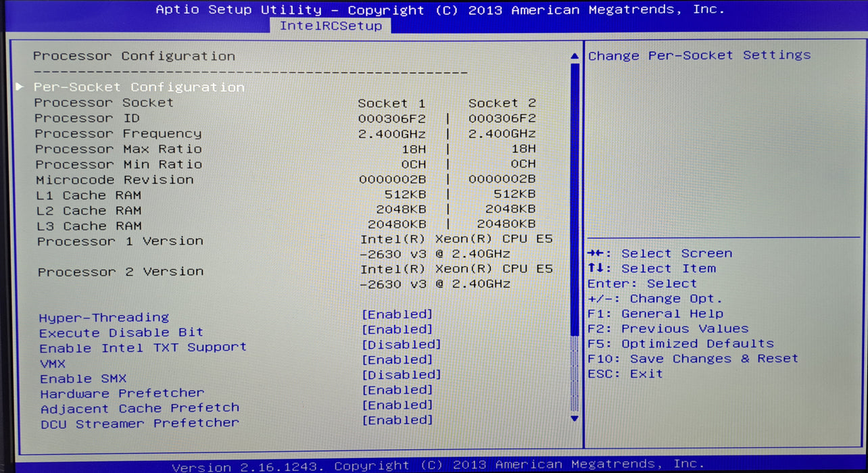868x473 pixels.
Task: Click the Processor Frequency label
Action: click(x=118, y=134)
